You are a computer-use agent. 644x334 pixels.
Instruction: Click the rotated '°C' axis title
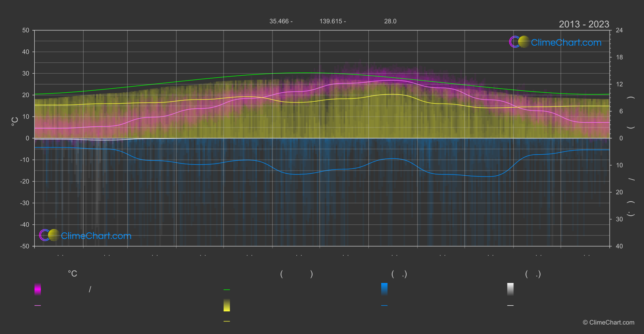[15, 121]
